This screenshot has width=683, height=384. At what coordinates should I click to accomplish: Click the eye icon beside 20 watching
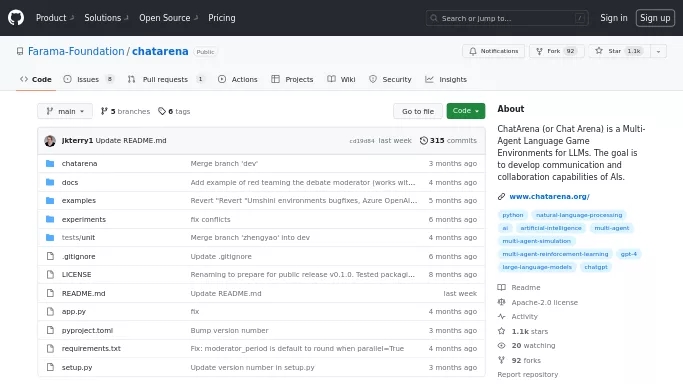pyautogui.click(x=502, y=346)
